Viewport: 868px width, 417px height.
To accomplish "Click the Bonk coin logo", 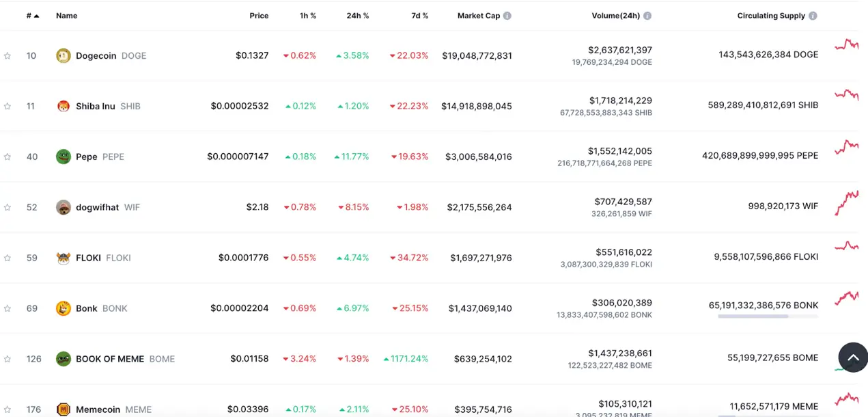I will point(64,308).
